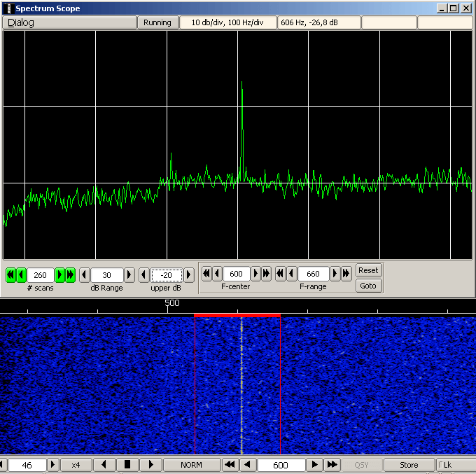Toggle the Lk lock checkbox
This screenshot has width=476, height=474.
coord(441,465)
